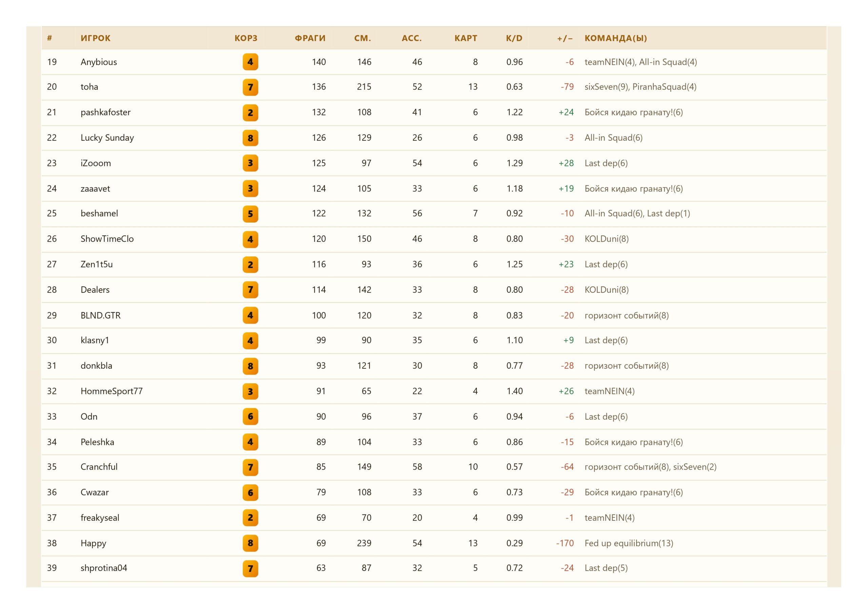Screen dimensions: 868x613
Task: Click Odn's orange basket badge 6
Action: point(250,416)
